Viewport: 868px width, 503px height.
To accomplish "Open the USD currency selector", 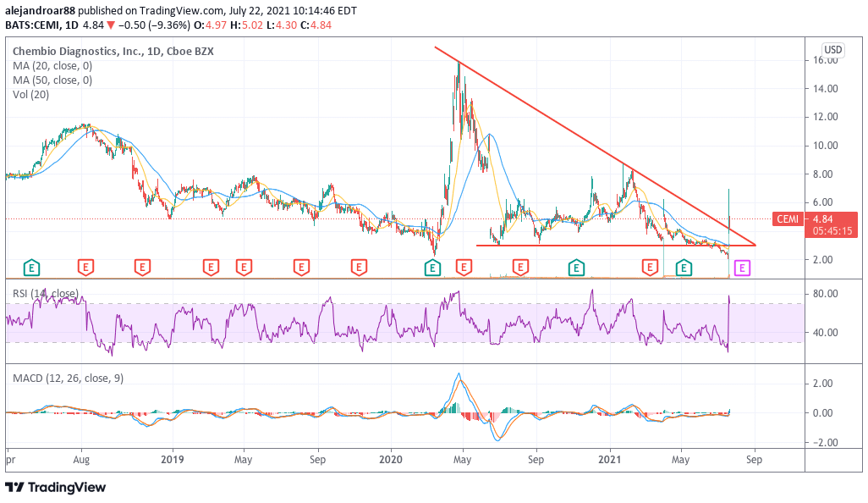I will click(832, 50).
